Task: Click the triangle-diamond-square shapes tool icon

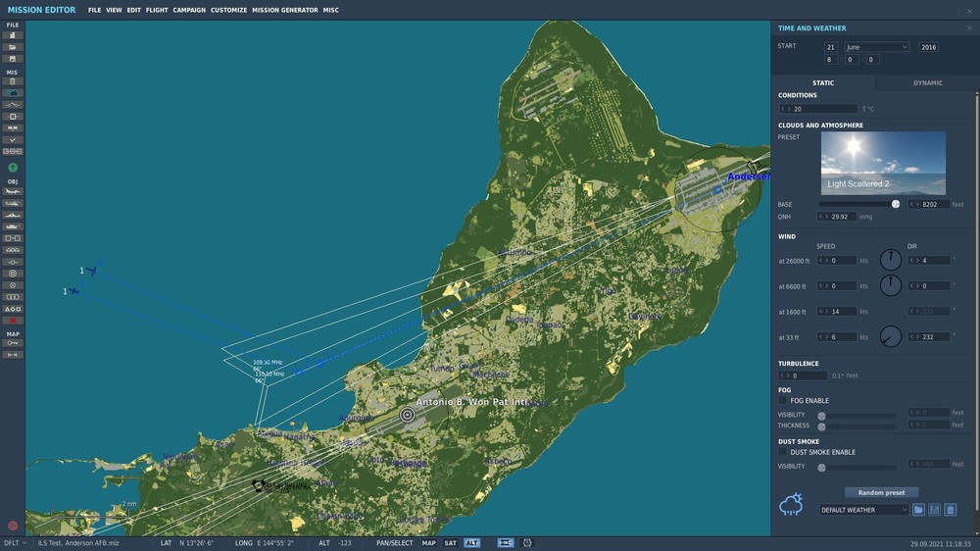Action: click(x=13, y=309)
